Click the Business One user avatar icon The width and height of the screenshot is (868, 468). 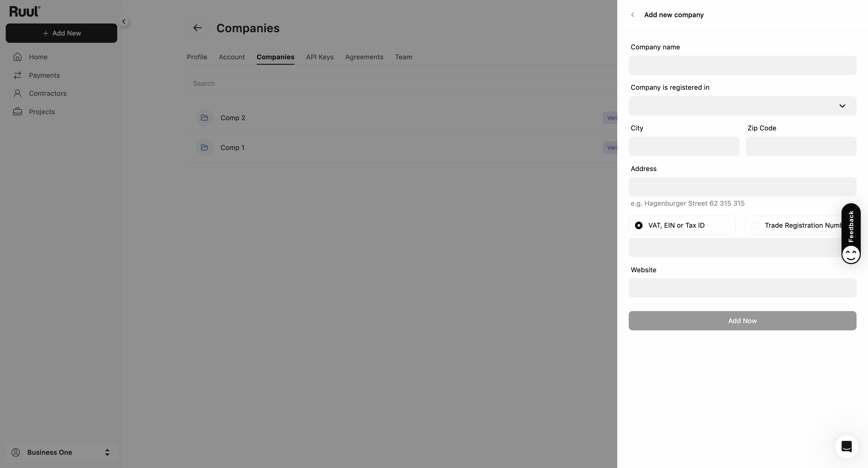point(16,452)
